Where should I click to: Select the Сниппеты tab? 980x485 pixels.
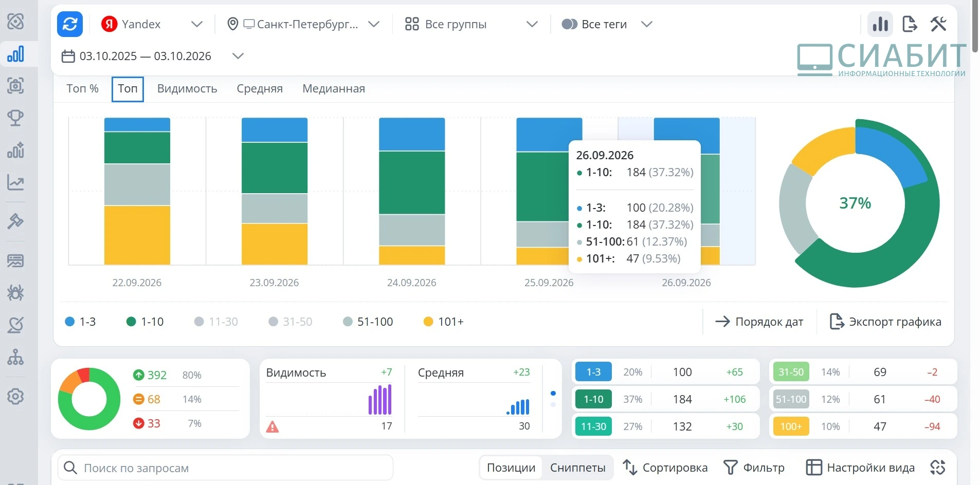(x=578, y=468)
